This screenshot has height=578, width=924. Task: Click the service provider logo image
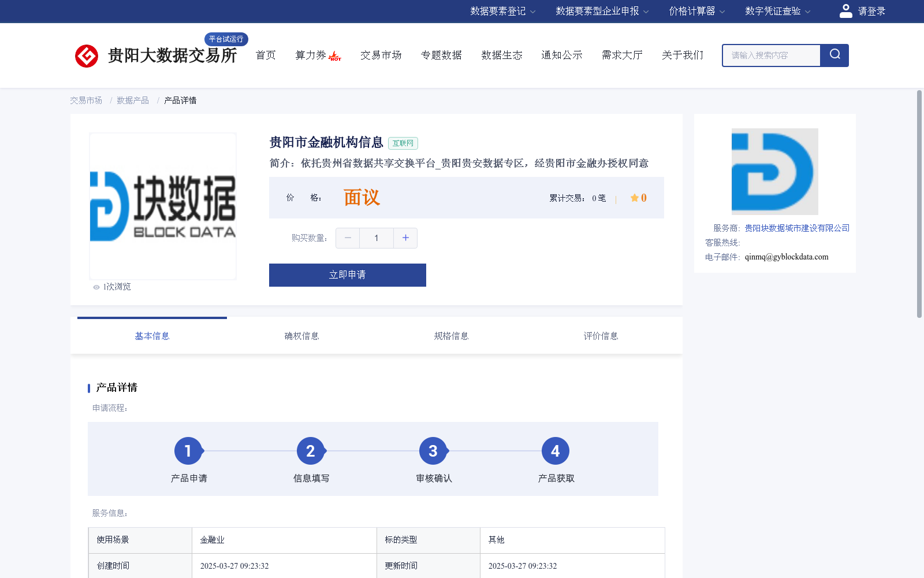pos(775,172)
